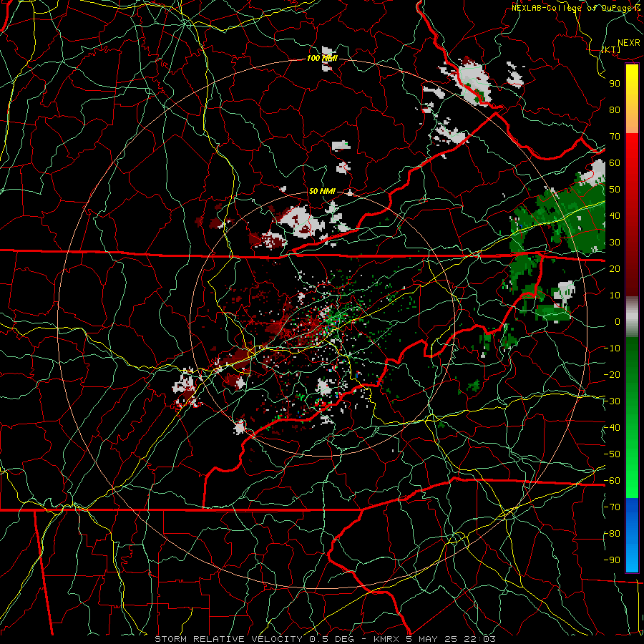Click the positive 90 scale value

point(615,84)
